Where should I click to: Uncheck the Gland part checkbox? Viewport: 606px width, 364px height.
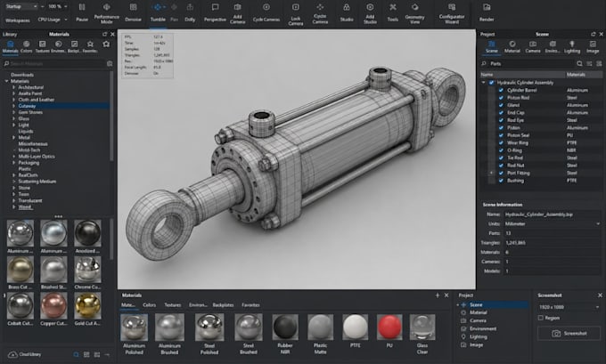pyautogui.click(x=501, y=105)
